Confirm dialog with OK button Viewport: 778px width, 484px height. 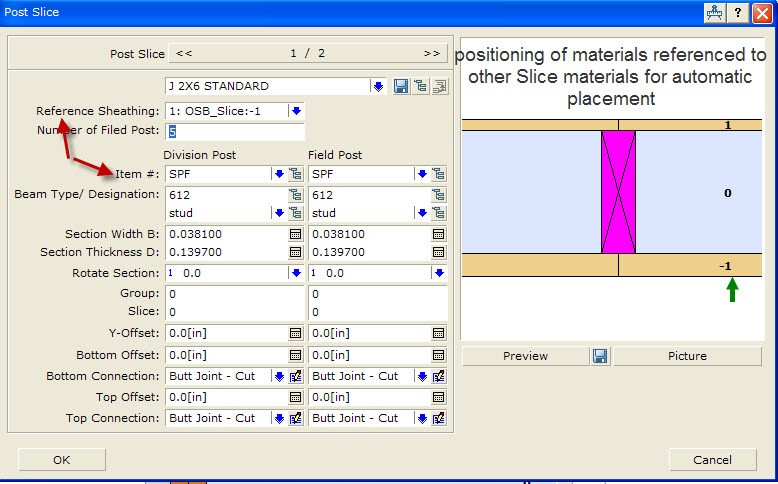pyautogui.click(x=62, y=460)
